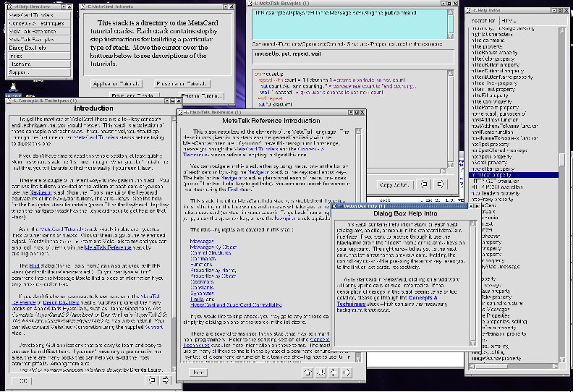Open the Messages link in MetaTalk Reference

[x=202, y=241]
